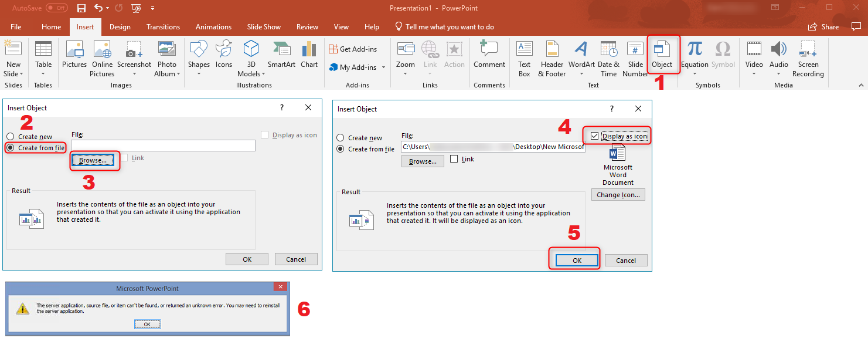Click Browse in the left Insert Object dialog

point(93,160)
